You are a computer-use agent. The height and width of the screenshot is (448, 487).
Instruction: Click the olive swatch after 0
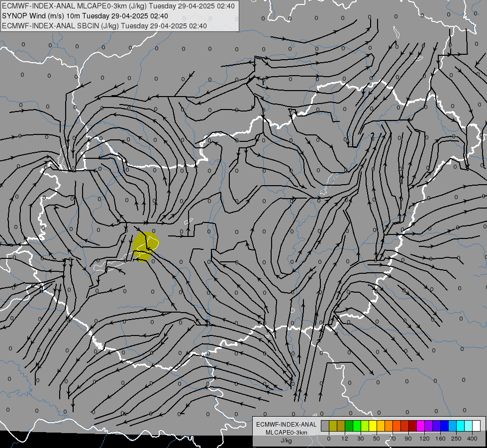tap(333, 426)
